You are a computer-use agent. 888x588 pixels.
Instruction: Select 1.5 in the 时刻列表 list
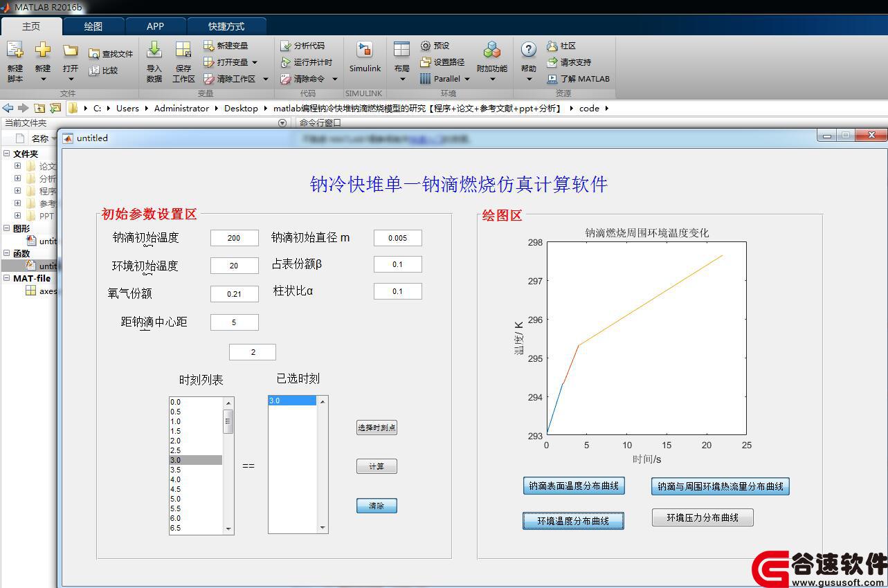click(196, 431)
